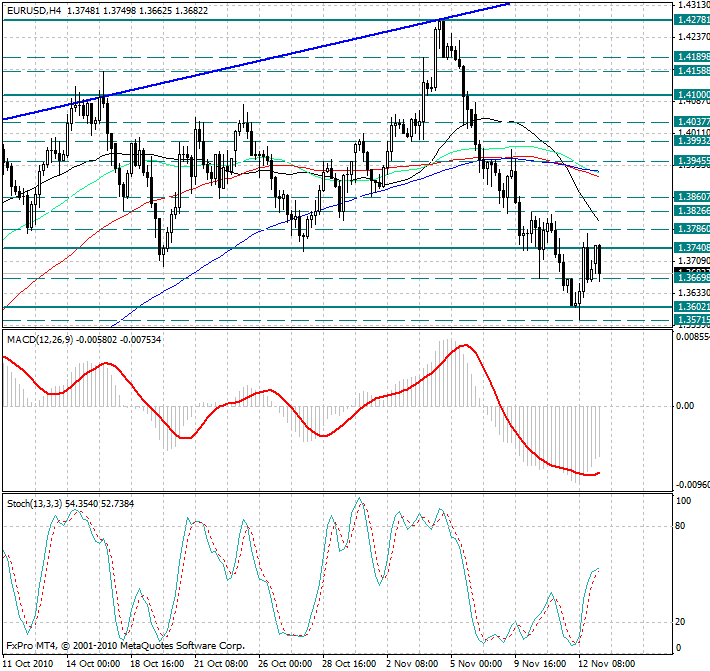Screen dimensions: 710x671
Task: Click the Stochastic 20 level value
Action: (x=680, y=622)
